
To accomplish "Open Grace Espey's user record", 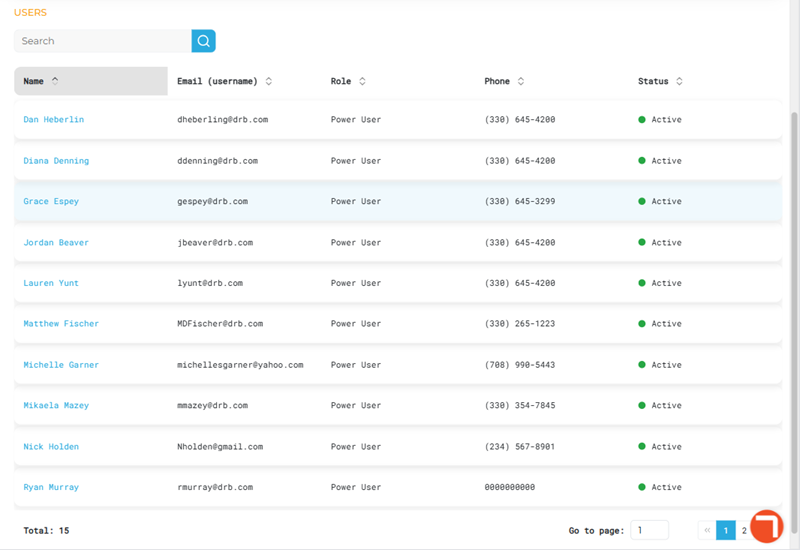I will pos(51,201).
